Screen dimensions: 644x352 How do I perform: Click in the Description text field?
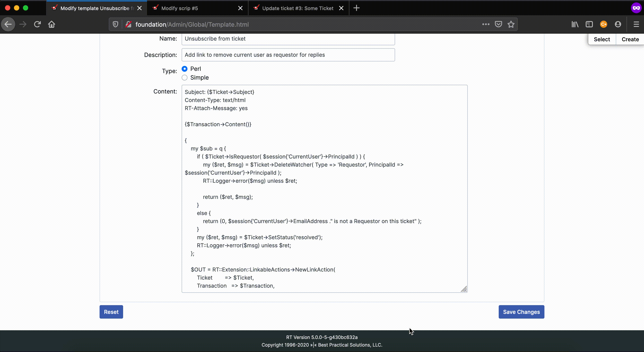coord(288,55)
